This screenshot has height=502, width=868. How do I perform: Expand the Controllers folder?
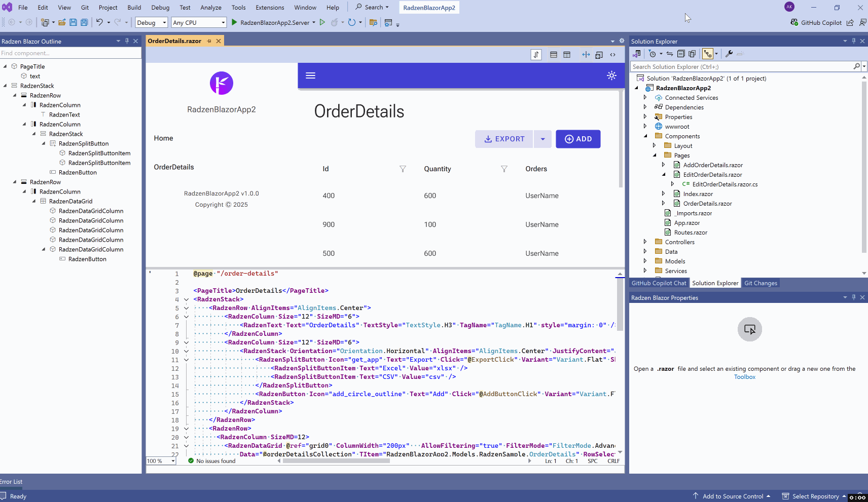[x=645, y=242]
